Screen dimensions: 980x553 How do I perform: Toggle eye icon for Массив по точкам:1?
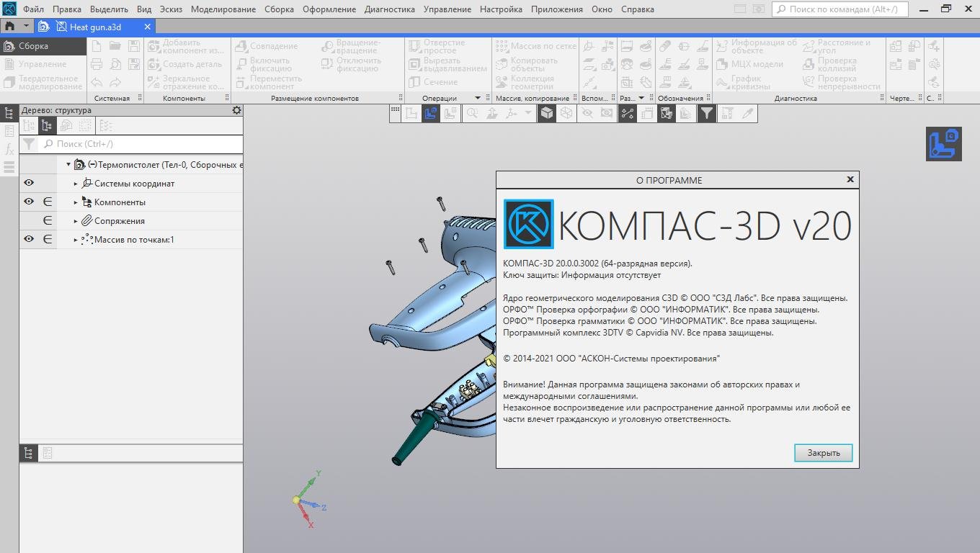(x=29, y=240)
